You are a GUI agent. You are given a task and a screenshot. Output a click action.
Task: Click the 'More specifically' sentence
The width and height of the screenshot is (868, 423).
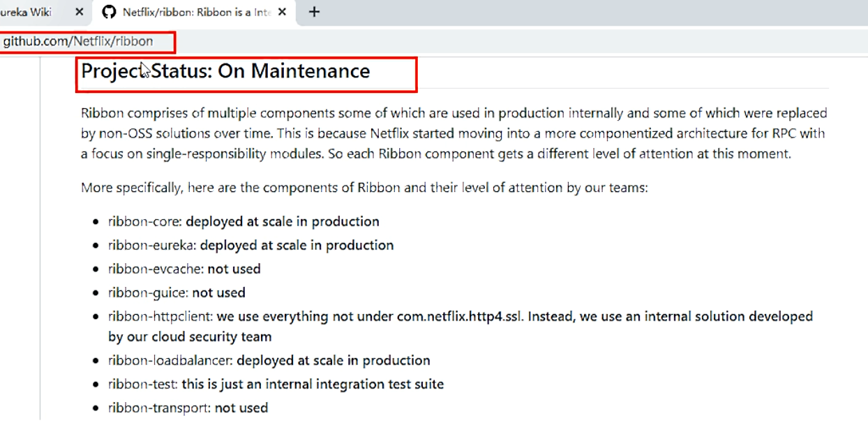point(364,188)
